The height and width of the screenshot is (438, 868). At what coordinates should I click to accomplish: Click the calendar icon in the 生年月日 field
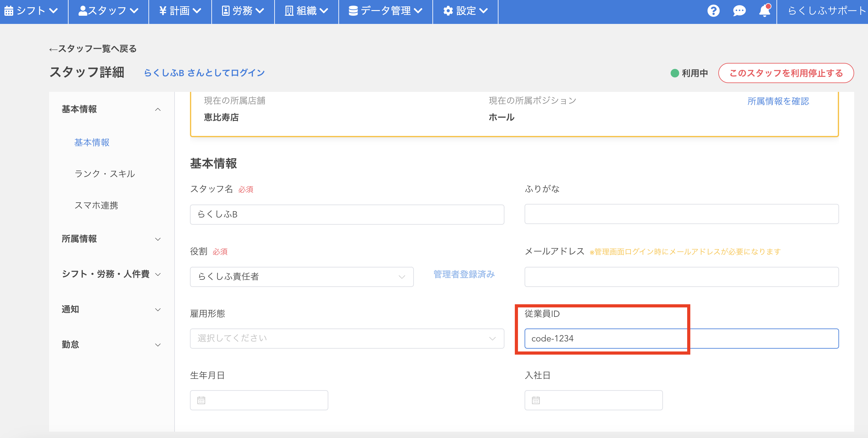click(201, 400)
